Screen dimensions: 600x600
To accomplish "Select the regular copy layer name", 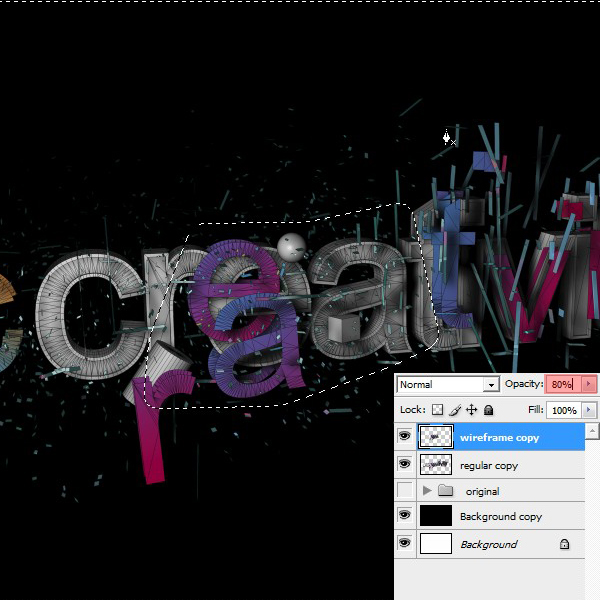I will (x=489, y=466).
